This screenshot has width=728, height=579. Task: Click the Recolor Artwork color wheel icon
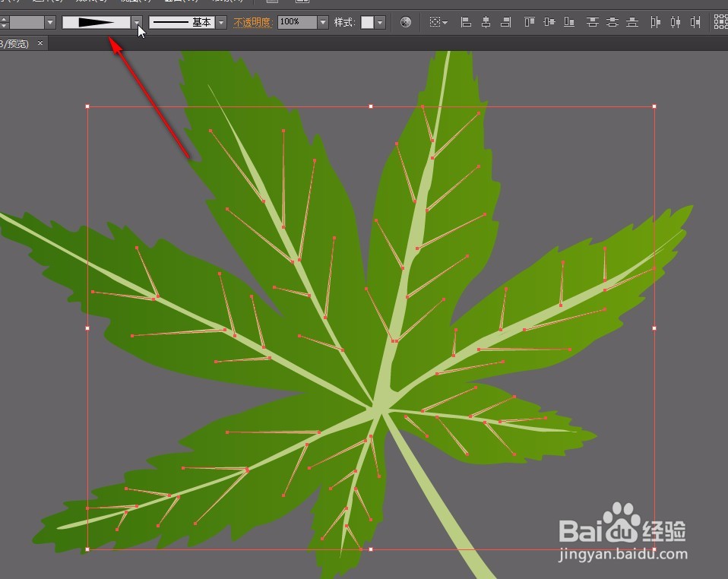pos(405,23)
